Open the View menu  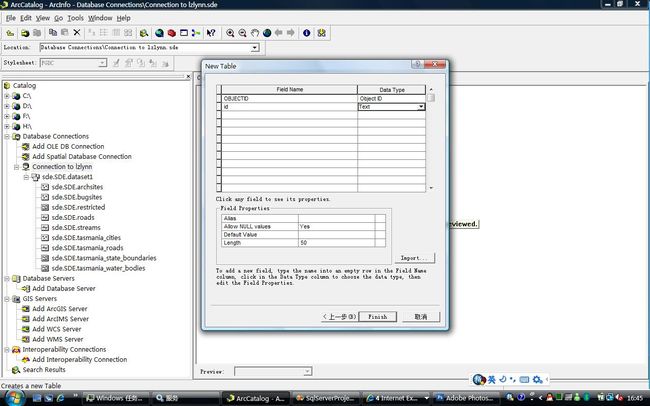[x=43, y=18]
